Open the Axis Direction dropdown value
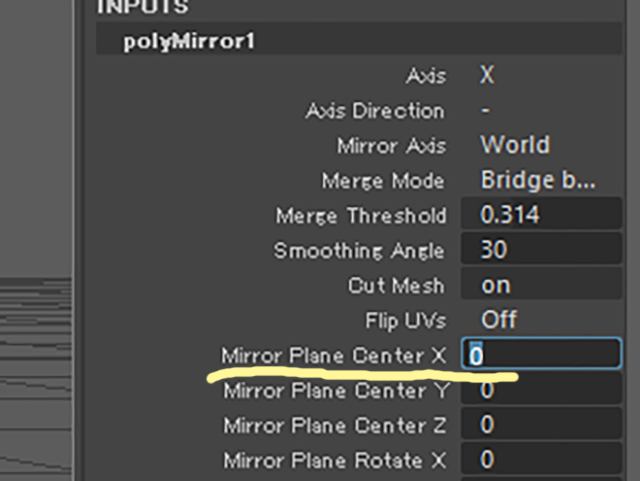 485,110
